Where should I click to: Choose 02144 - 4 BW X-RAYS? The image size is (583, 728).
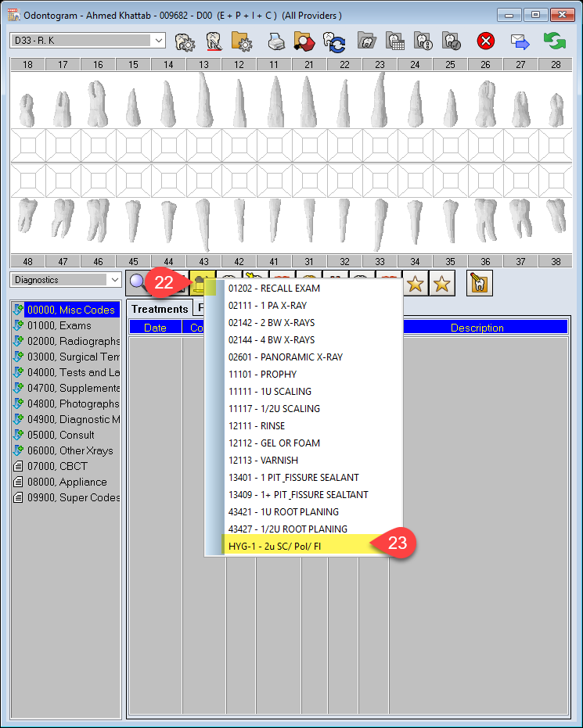coord(303,340)
